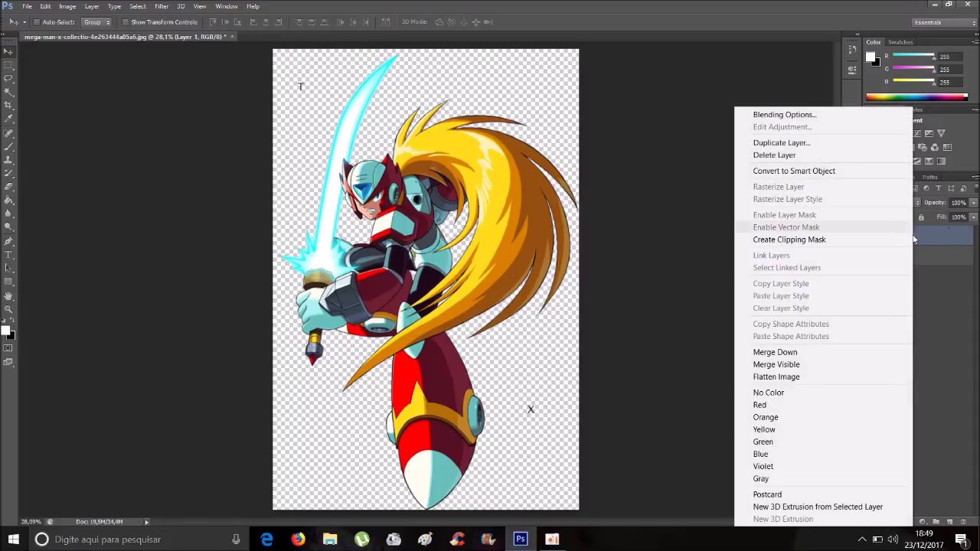Select the Magic Wand tool

click(8, 91)
